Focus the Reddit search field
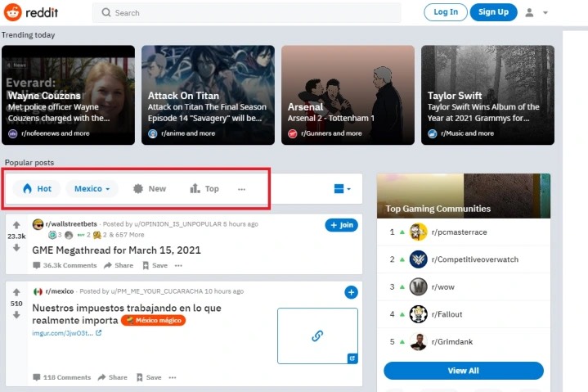Screen dimensions: 588x392 click(247, 13)
